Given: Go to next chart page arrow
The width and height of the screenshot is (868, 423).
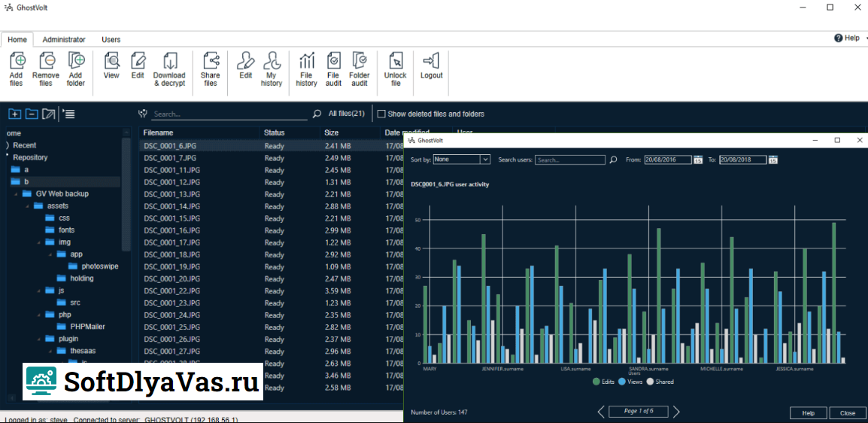Looking at the screenshot, I should 676,412.
